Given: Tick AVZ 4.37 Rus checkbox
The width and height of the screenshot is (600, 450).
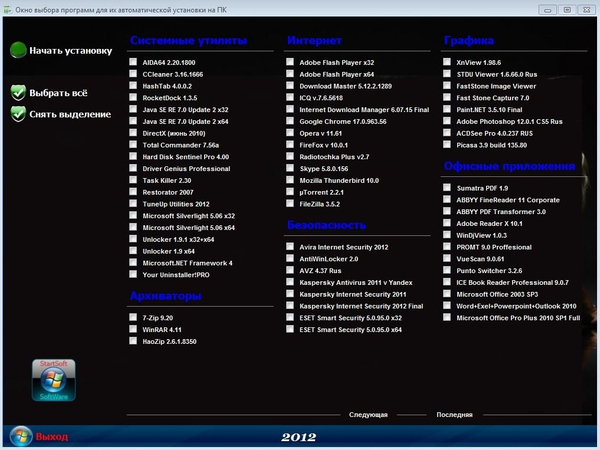Looking at the screenshot, I should [290, 270].
